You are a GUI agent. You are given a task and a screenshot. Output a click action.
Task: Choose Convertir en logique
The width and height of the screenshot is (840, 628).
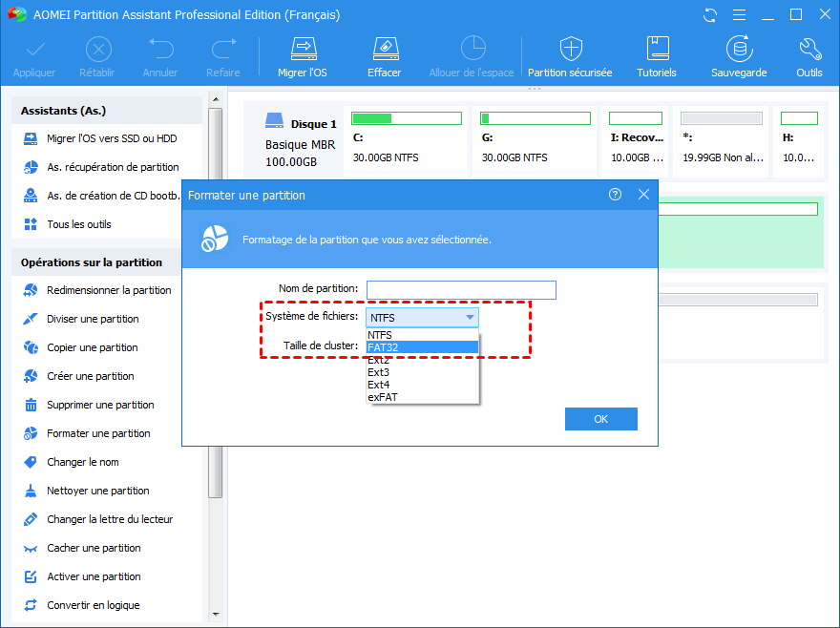pos(81,605)
